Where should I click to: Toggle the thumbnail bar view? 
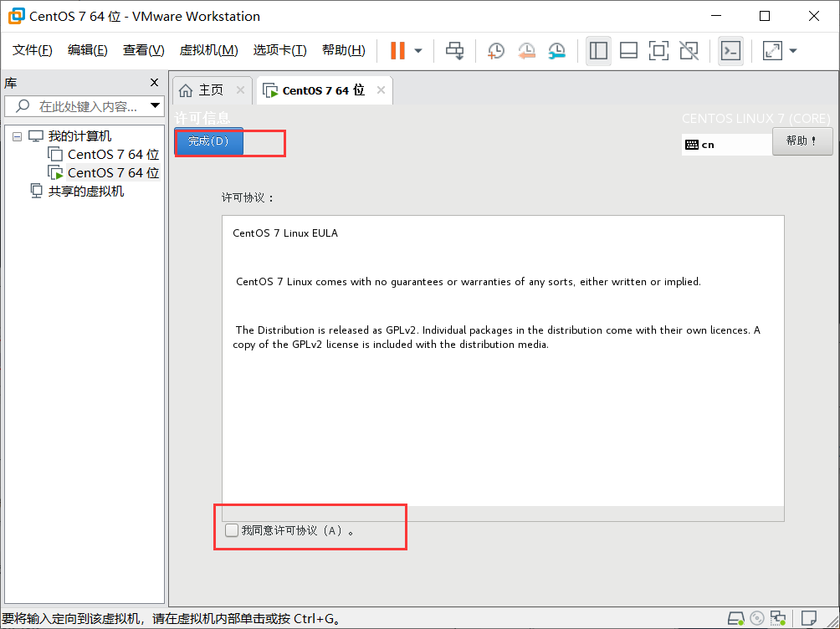(x=628, y=51)
